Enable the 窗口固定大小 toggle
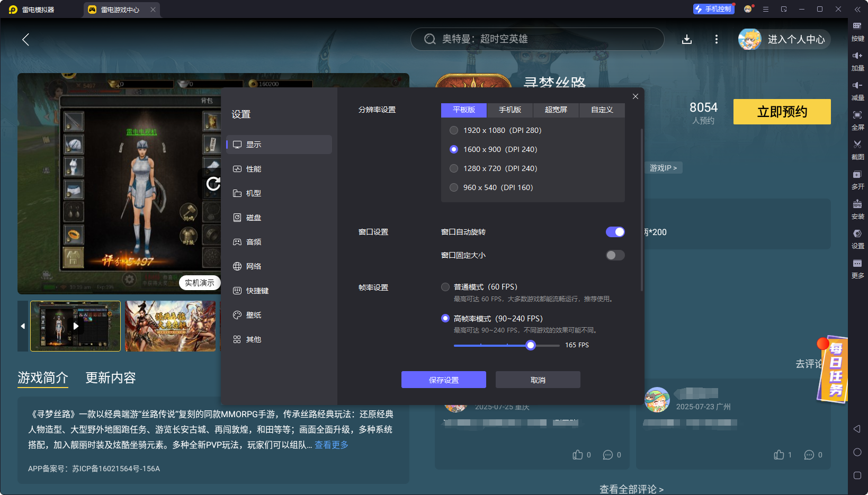Image resolution: width=868 pixels, height=495 pixels. click(615, 255)
